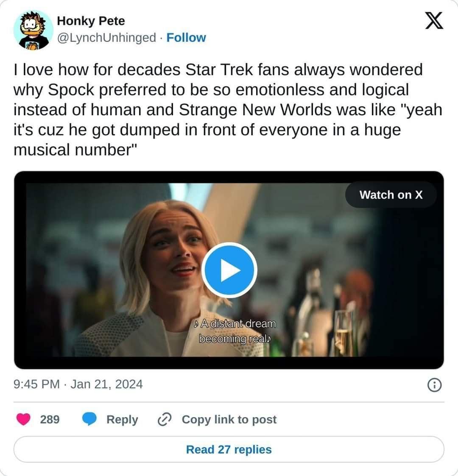Click the blue reply speech bubble icon
This screenshot has width=458, height=476.
(89, 419)
